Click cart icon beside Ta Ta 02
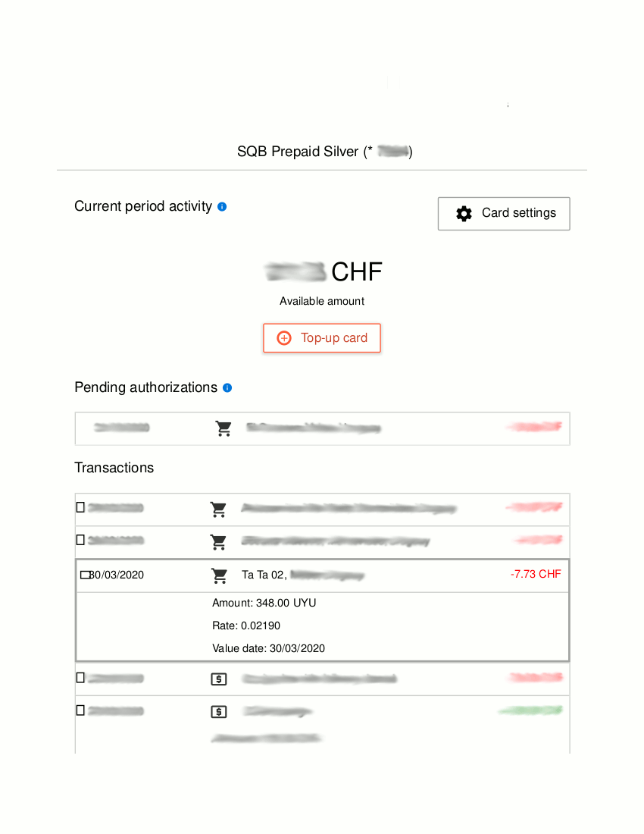644x834 pixels. click(220, 576)
